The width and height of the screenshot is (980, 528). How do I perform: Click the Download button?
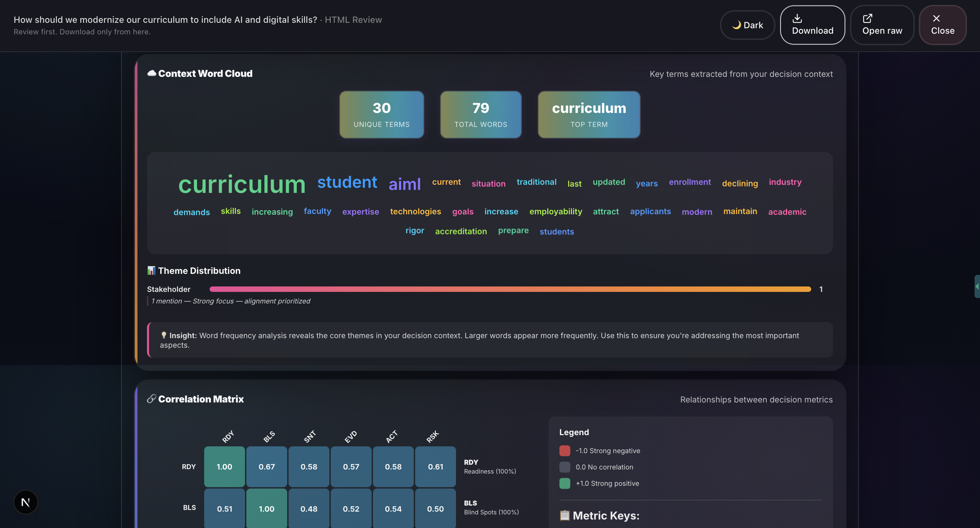(812, 25)
